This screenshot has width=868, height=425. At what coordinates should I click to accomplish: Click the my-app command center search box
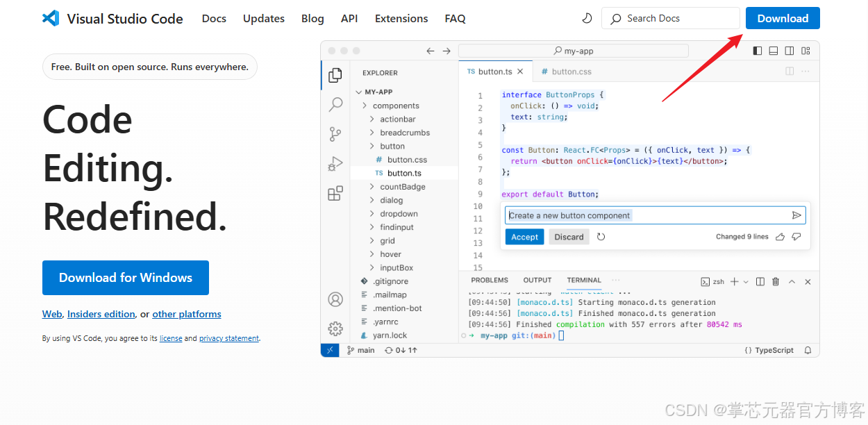[573, 51]
